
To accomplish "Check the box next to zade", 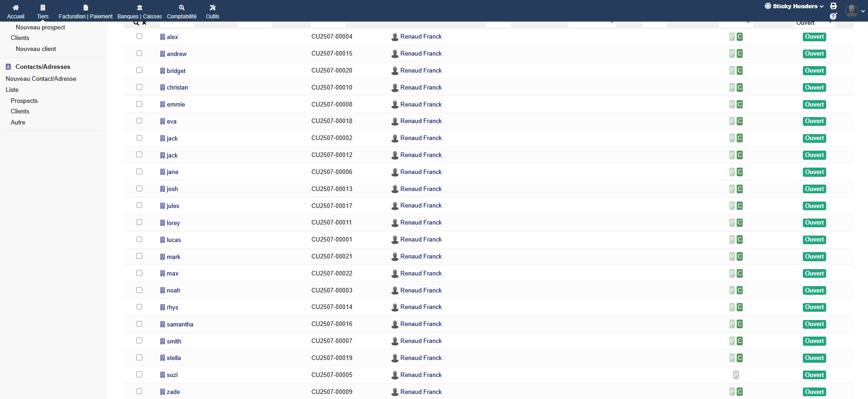I will click(x=139, y=391).
